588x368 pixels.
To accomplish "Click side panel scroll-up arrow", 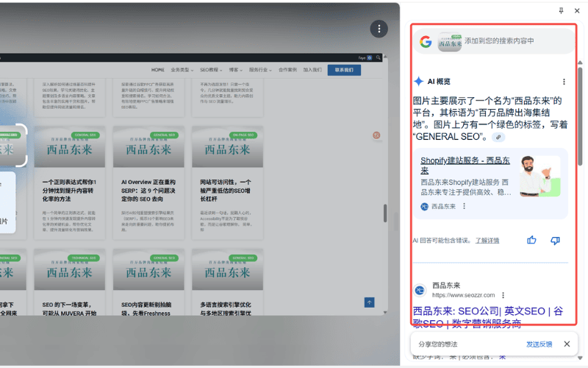I will pyautogui.click(x=580, y=63).
